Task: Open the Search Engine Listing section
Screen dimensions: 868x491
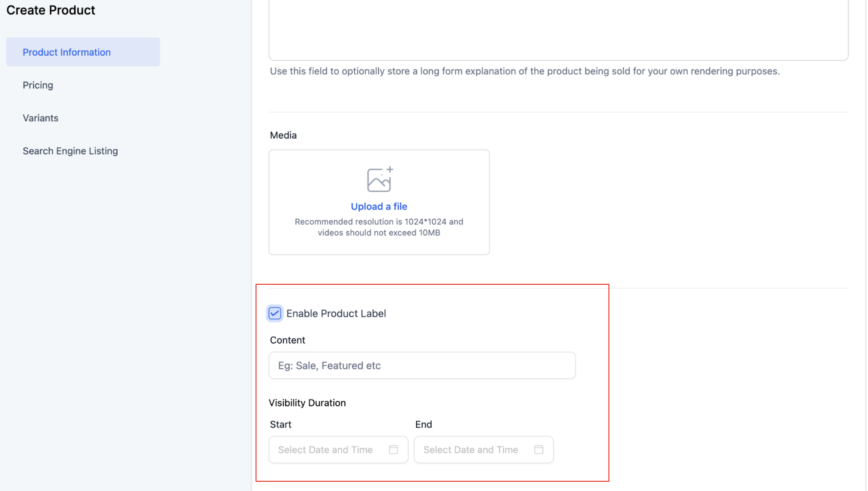Action: tap(70, 151)
